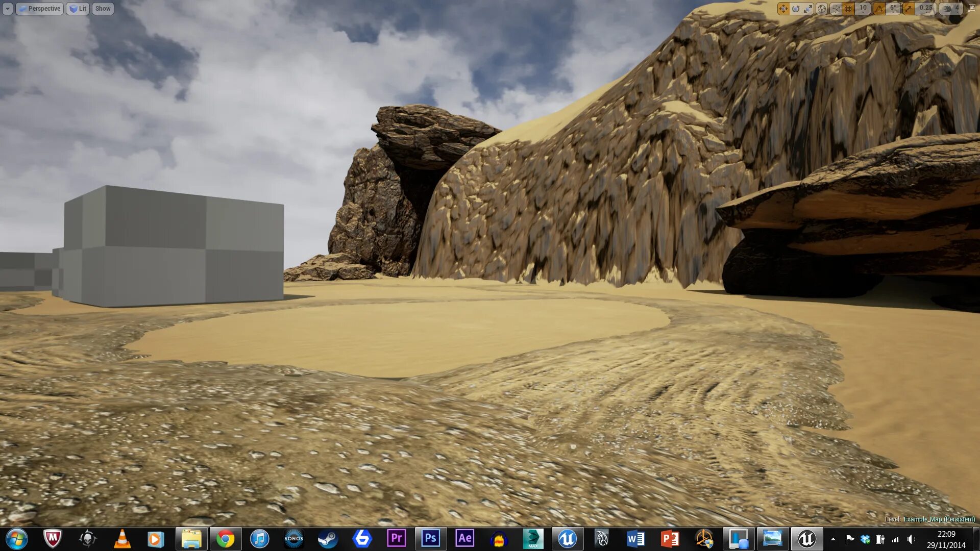Open 3ds Max from the taskbar

(533, 539)
